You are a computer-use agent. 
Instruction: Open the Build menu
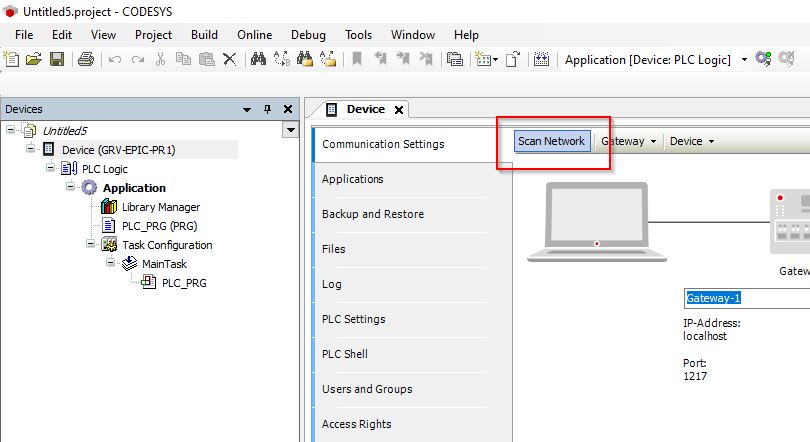click(x=204, y=35)
